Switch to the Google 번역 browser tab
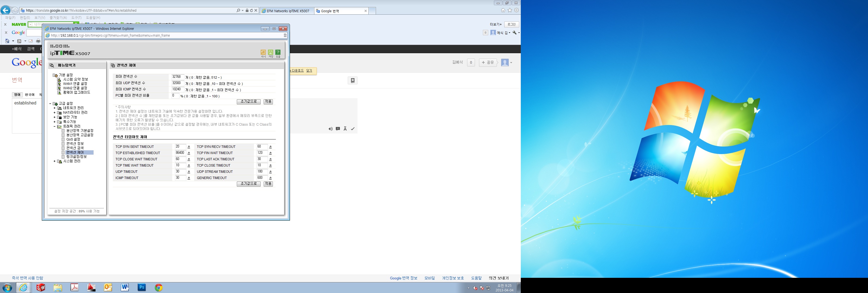This screenshot has height=293, width=868. tap(341, 11)
